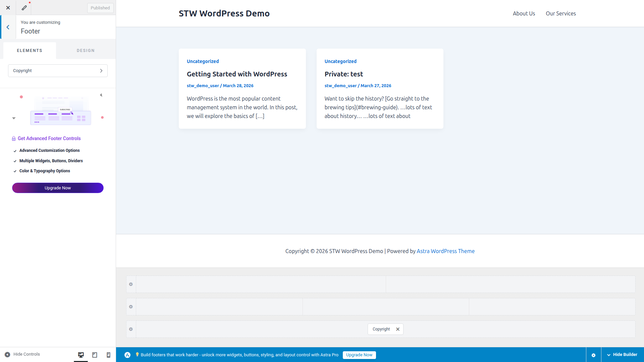Click the Footer section heading
Viewport: 644px width, 362px height.
pos(30,31)
